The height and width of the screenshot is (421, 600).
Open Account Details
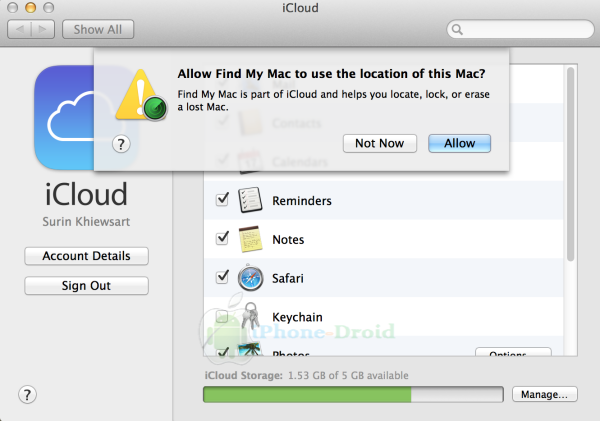(86, 256)
